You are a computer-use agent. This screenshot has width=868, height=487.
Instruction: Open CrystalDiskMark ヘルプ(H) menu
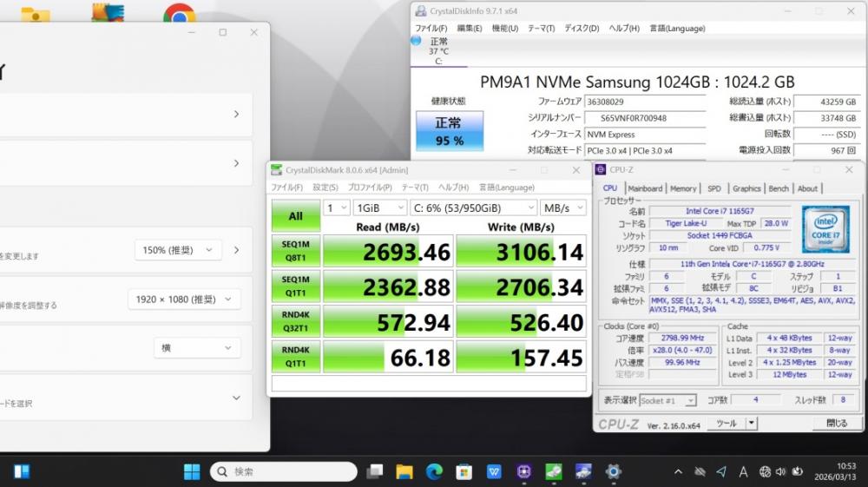[x=453, y=188]
